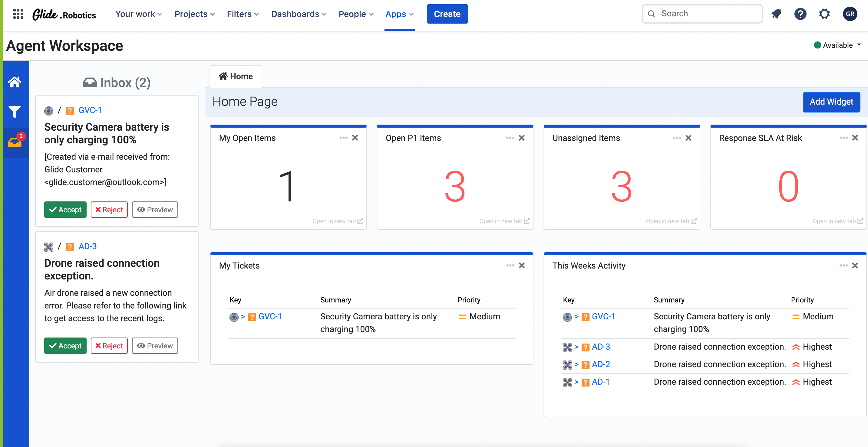This screenshot has width=868, height=447.
Task: Expand the Projects menu dropdown
Action: tap(194, 14)
